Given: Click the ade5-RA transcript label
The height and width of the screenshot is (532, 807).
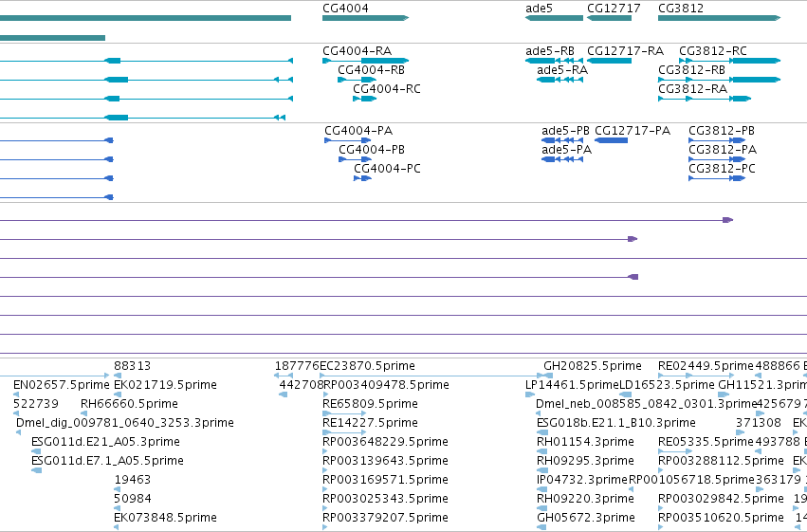Looking at the screenshot, I should pyautogui.click(x=562, y=70).
